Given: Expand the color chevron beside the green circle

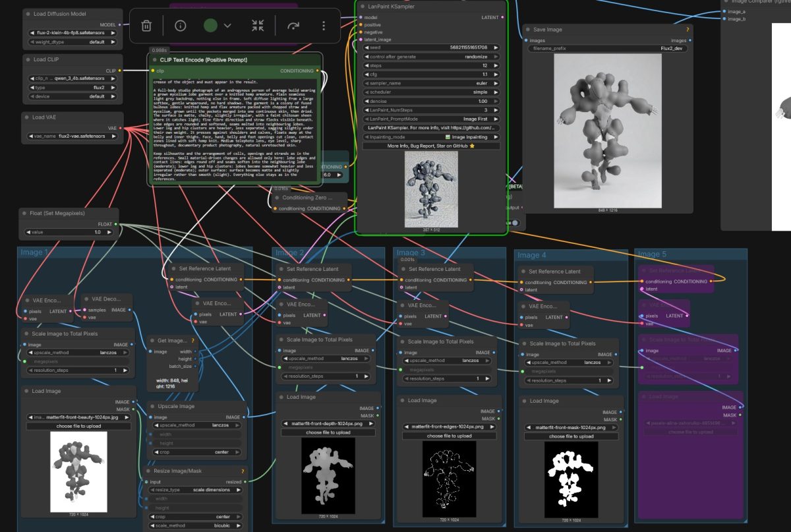Looking at the screenshot, I should (x=227, y=26).
